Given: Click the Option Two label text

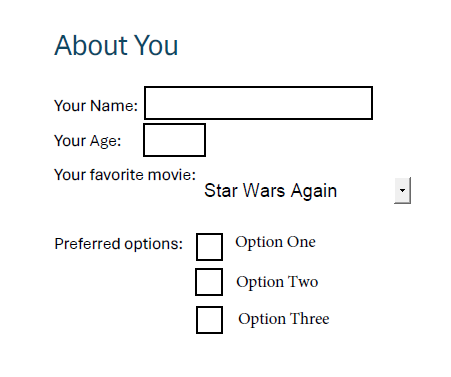Looking at the screenshot, I should [277, 282].
